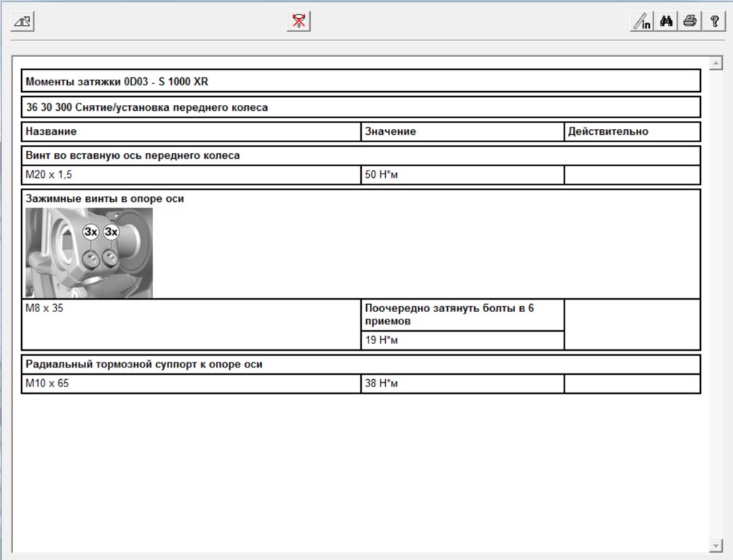Select the Действительно column header
This screenshot has width=733, height=560.
(608, 132)
